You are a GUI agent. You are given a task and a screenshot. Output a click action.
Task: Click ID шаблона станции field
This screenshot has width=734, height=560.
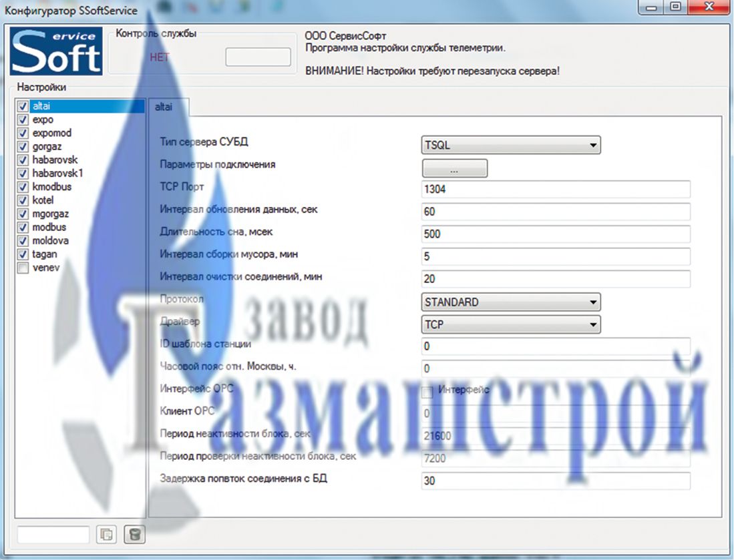pyautogui.click(x=556, y=346)
